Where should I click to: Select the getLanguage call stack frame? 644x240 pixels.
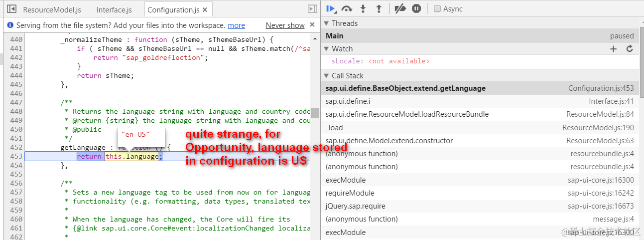click(x=480, y=88)
